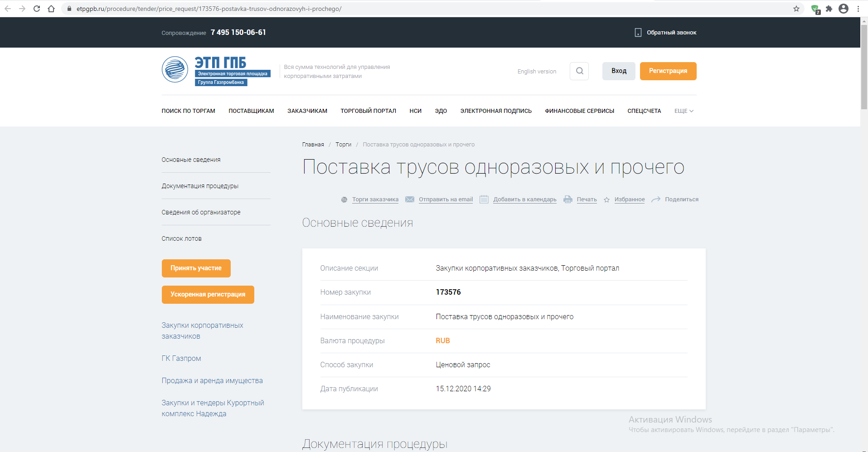The width and height of the screenshot is (868, 452).
Task: Click the phone number 7 495 150-06-61
Action: (x=238, y=33)
